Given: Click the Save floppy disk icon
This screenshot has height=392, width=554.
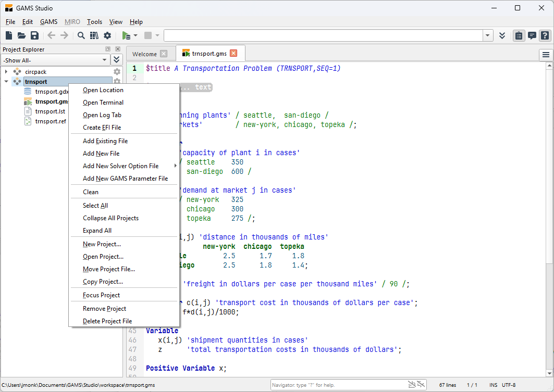Looking at the screenshot, I should click(34, 35).
